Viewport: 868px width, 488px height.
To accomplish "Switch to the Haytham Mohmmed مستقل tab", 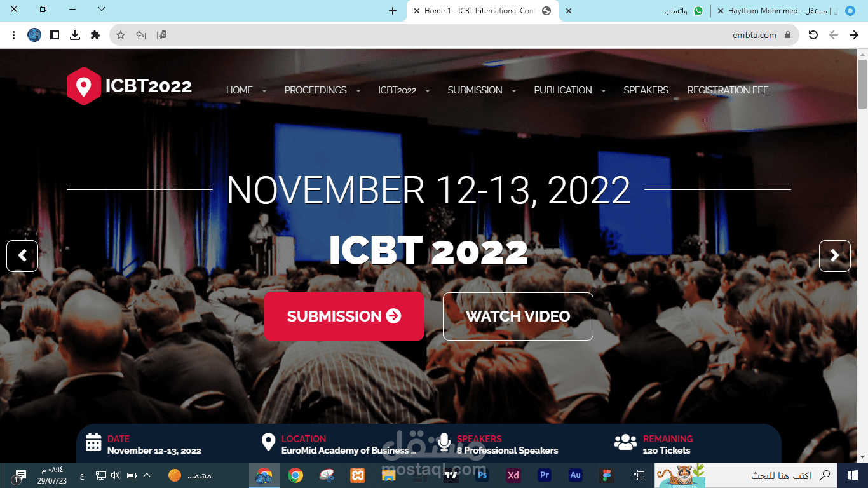I will click(788, 11).
